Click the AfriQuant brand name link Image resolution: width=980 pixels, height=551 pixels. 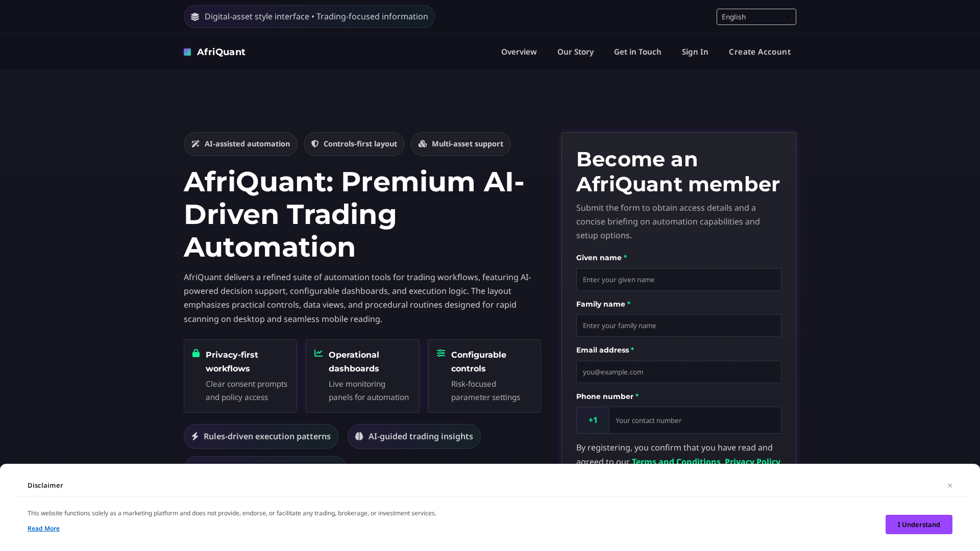tap(221, 52)
